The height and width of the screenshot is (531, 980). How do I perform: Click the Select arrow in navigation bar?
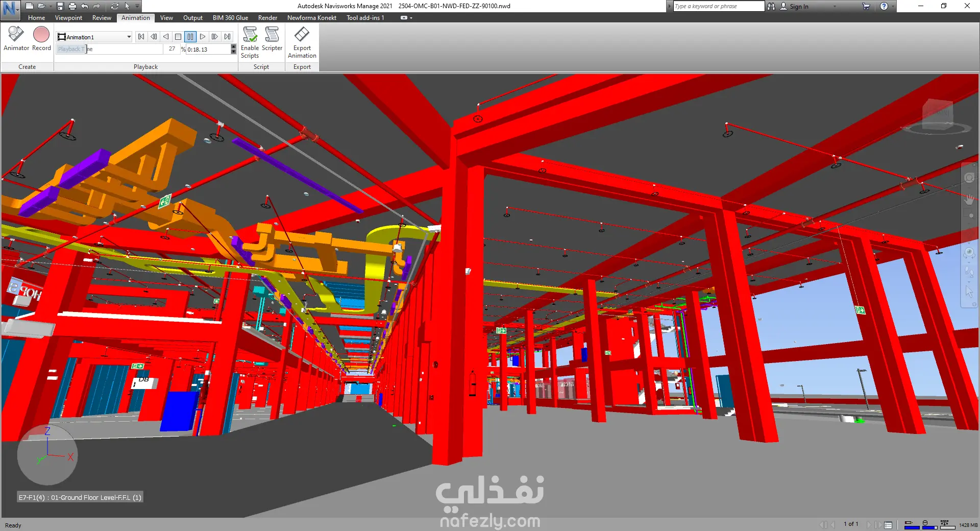pyautogui.click(x=969, y=291)
